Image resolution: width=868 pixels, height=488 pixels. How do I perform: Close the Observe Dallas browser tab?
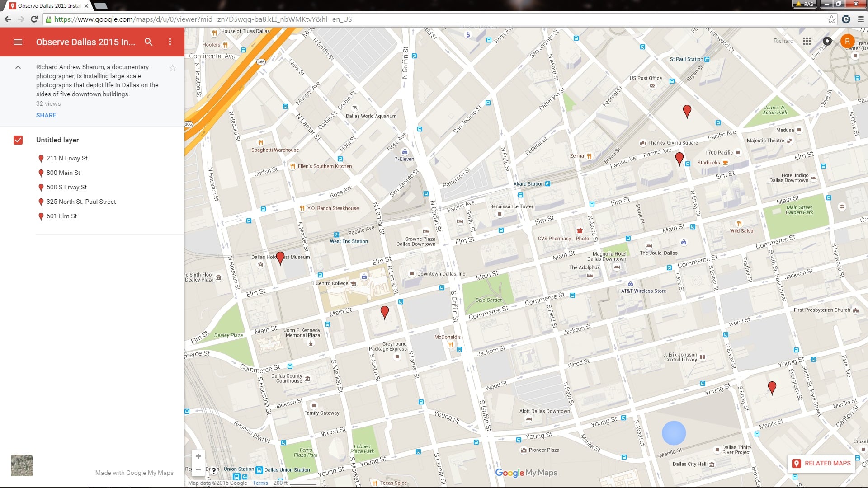click(x=86, y=6)
